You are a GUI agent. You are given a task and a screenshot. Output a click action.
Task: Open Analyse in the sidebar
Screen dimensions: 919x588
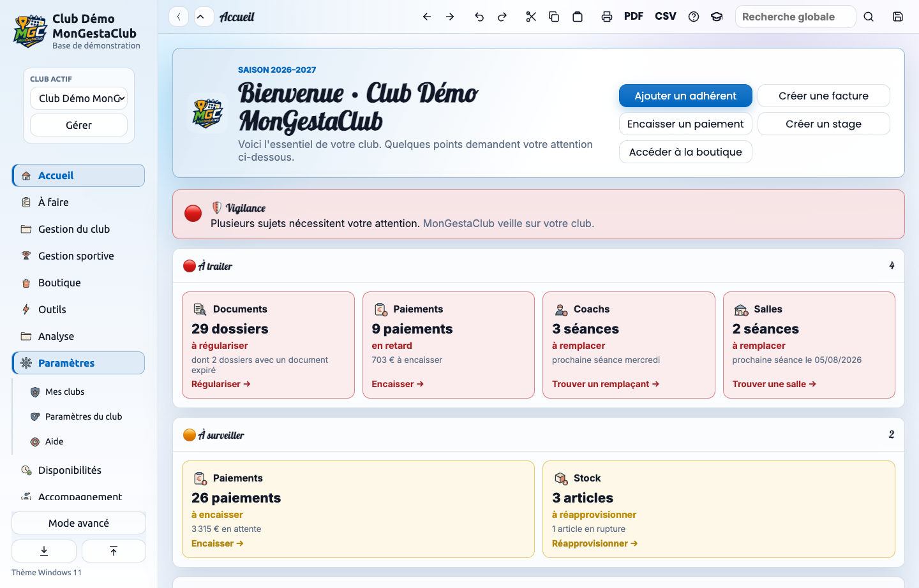click(x=78, y=336)
